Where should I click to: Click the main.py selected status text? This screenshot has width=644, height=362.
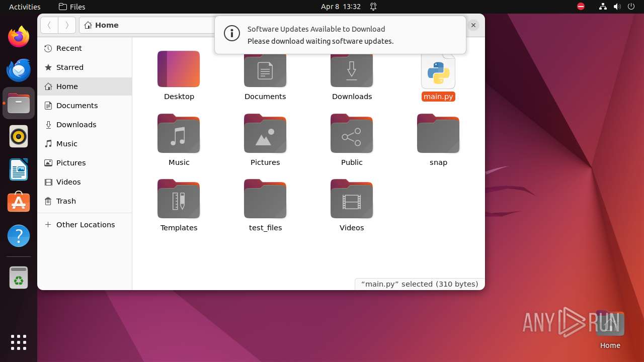pyautogui.click(x=420, y=284)
